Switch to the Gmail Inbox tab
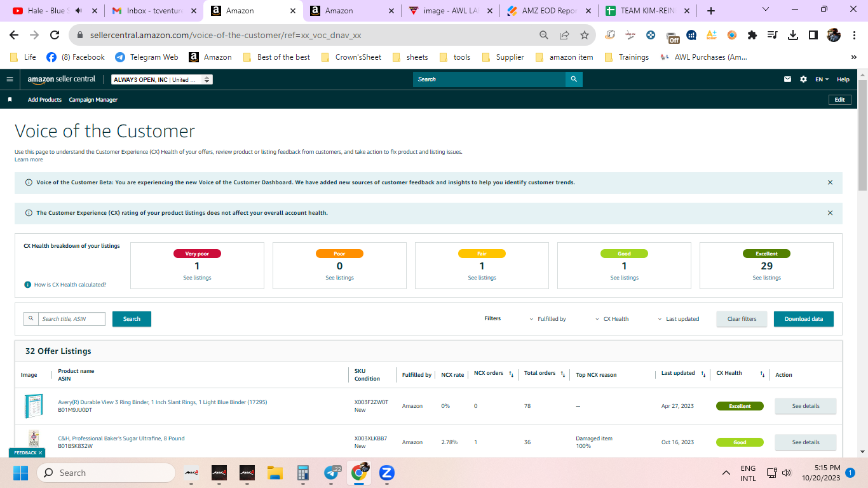 (153, 11)
